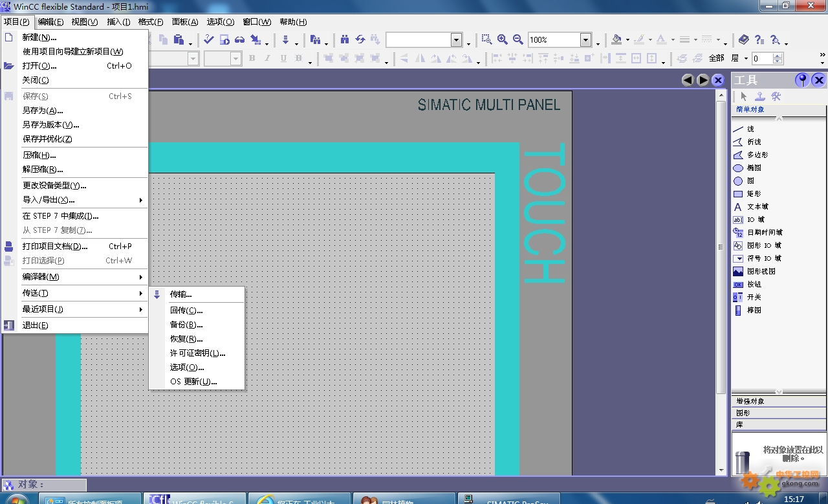Click the layer number spinner field
The image size is (828, 504).
pos(762,58)
